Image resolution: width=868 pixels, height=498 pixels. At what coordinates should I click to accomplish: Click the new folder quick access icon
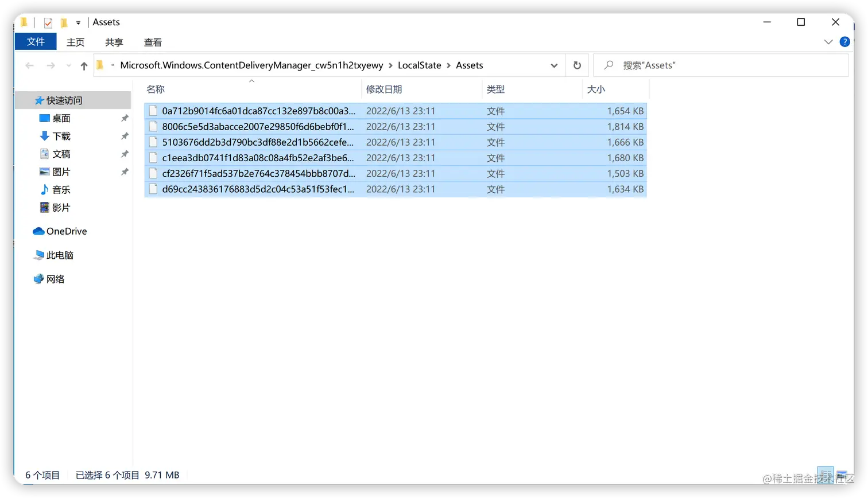(x=64, y=23)
